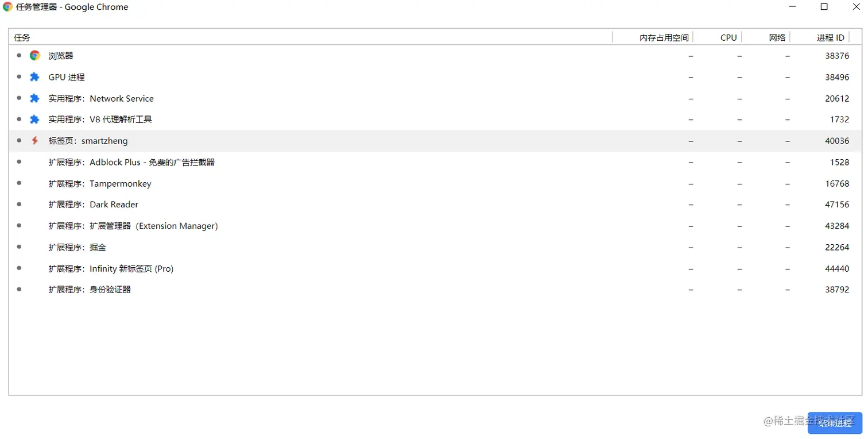Click the puzzle icon beside Network Service
Viewport: 868px width, 439px height.
[x=34, y=98]
